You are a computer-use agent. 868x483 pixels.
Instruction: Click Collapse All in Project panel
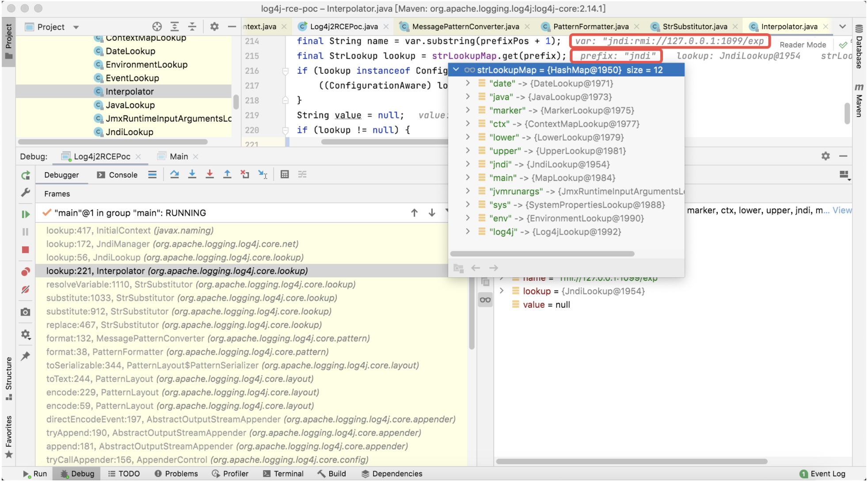pyautogui.click(x=192, y=26)
